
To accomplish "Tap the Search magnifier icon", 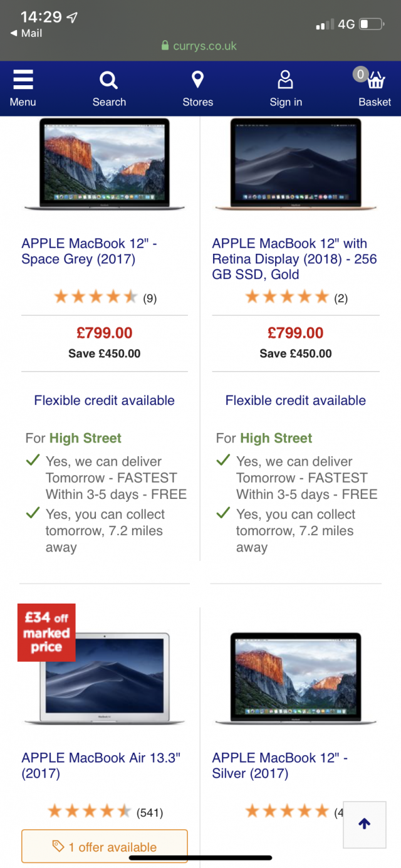I will 109,81.
